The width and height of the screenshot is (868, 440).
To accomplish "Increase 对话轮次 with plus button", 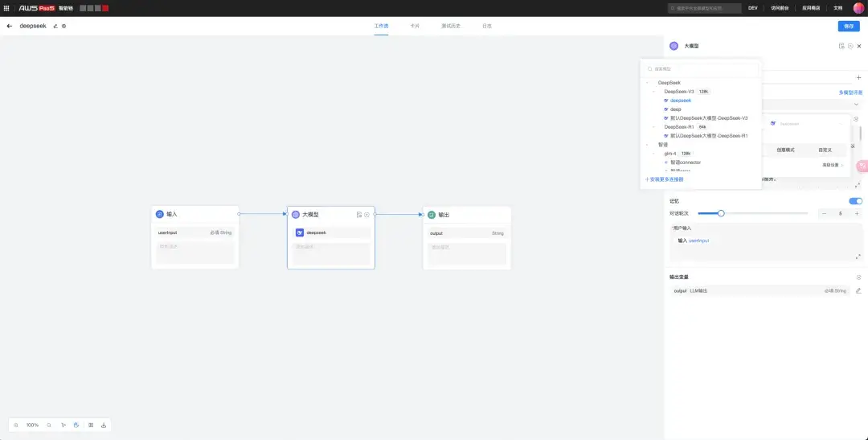I will coord(857,213).
